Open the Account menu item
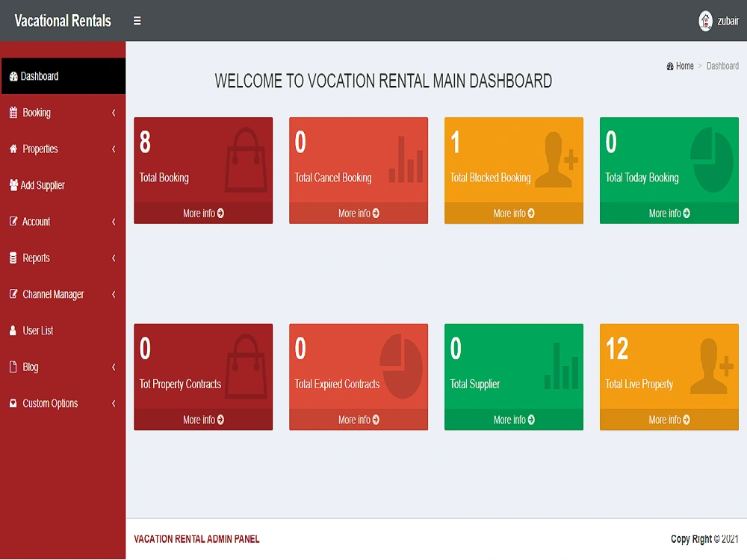This screenshot has height=560, width=747. click(63, 222)
